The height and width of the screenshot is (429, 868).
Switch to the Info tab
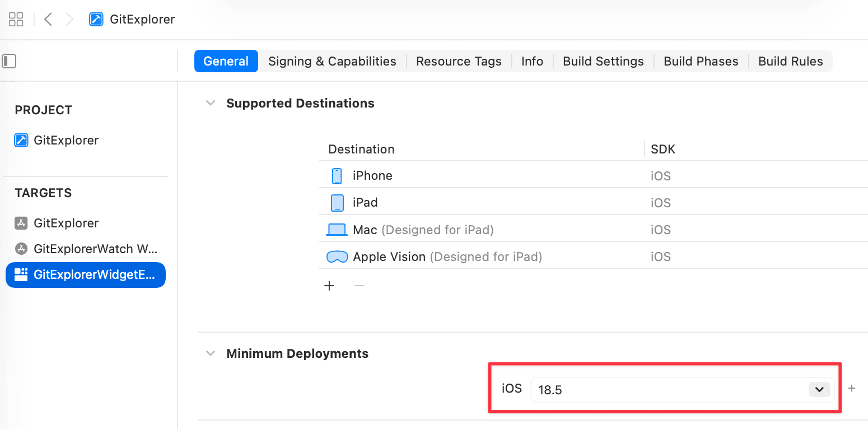tap(532, 61)
